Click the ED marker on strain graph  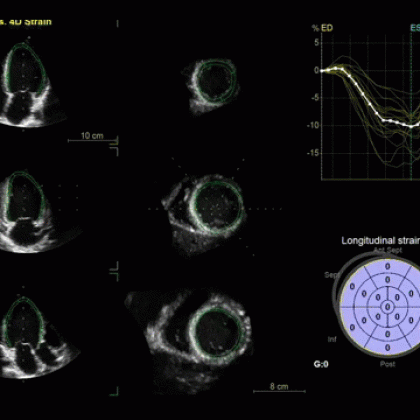[x=327, y=28]
